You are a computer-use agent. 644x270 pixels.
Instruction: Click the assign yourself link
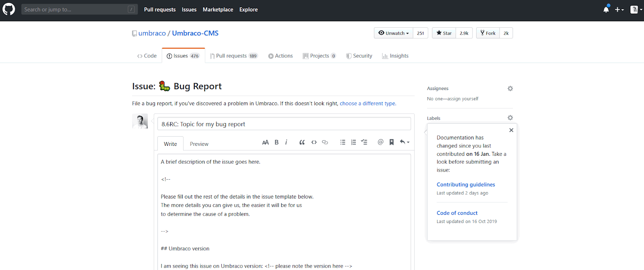[x=463, y=99]
